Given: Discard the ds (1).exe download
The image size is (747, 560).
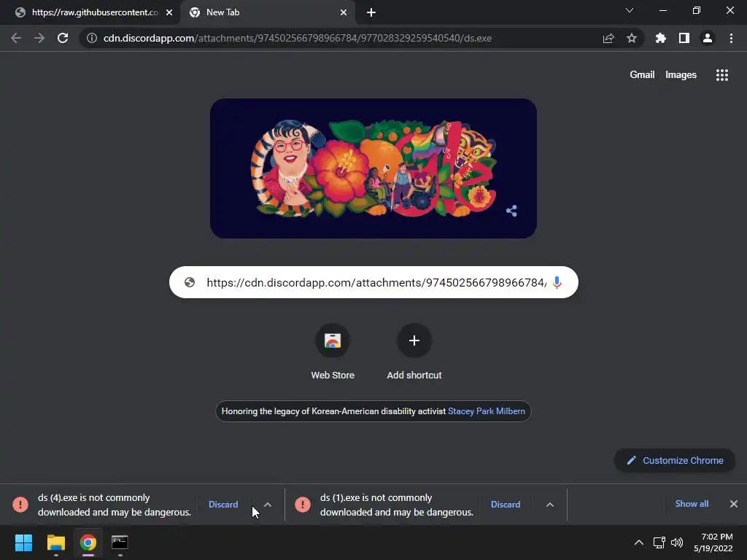Looking at the screenshot, I should coord(506,505).
